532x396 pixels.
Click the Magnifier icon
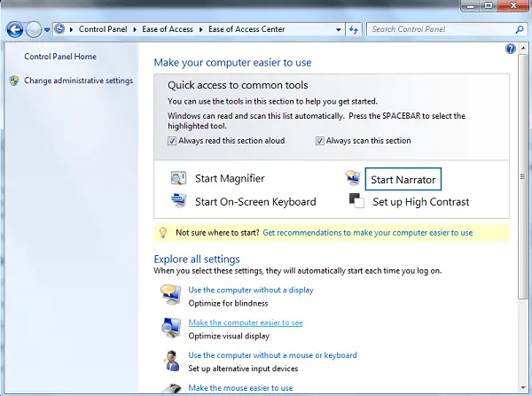[x=178, y=178]
